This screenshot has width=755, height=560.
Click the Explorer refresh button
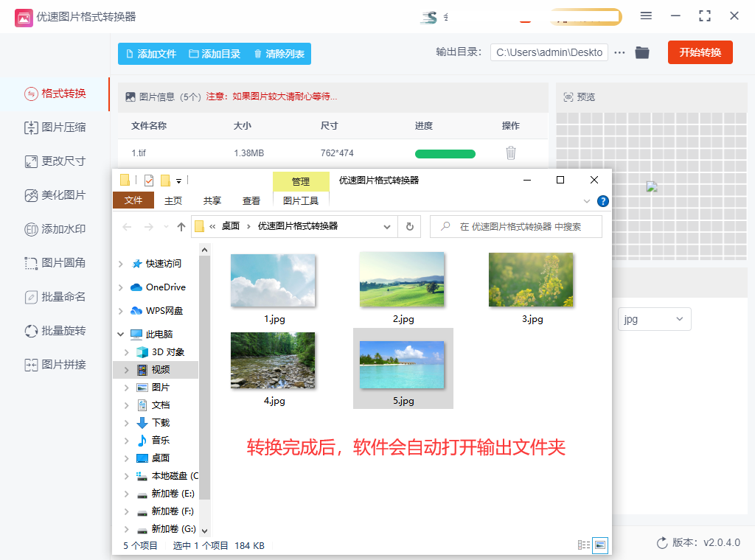click(x=409, y=227)
